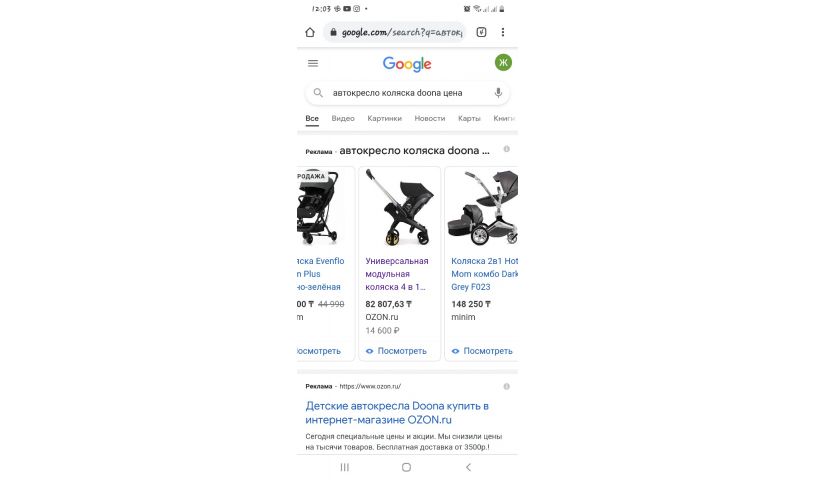Open the Детские автокресла Doona OZON link
Viewport: 816px width, 480px height.
tap(397, 413)
